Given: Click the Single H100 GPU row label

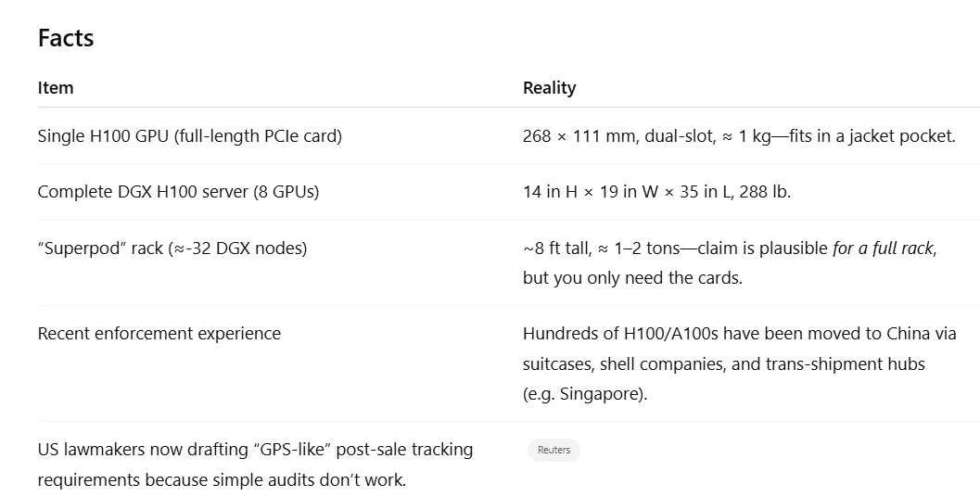Looking at the screenshot, I should 190,136.
